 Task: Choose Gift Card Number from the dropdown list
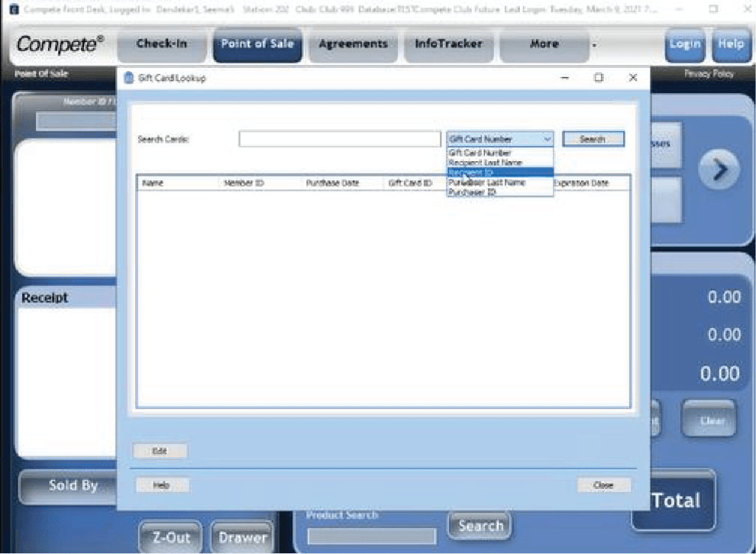pos(500,153)
